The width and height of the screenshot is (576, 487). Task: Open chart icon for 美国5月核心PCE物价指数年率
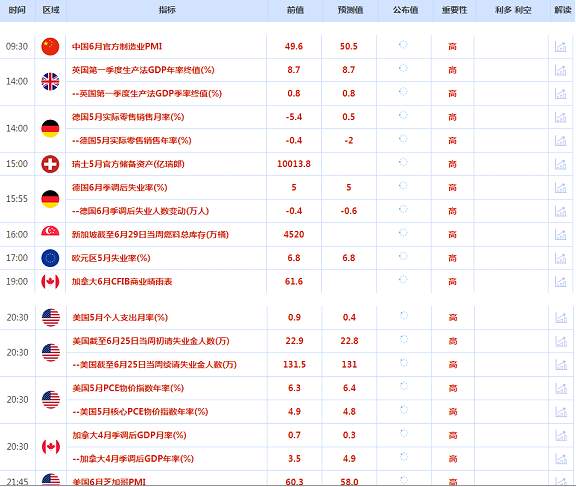pos(561,412)
